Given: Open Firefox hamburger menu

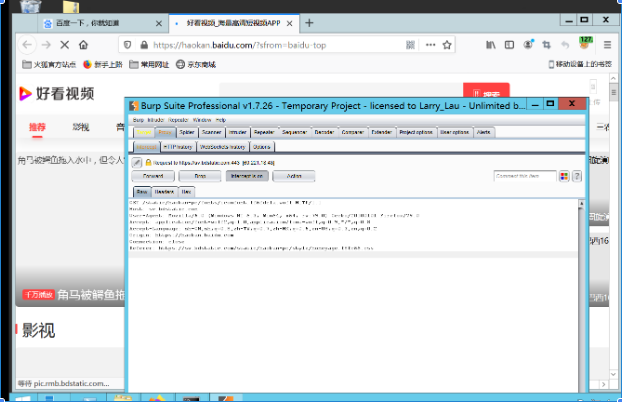Looking at the screenshot, I should pyautogui.click(x=607, y=45).
